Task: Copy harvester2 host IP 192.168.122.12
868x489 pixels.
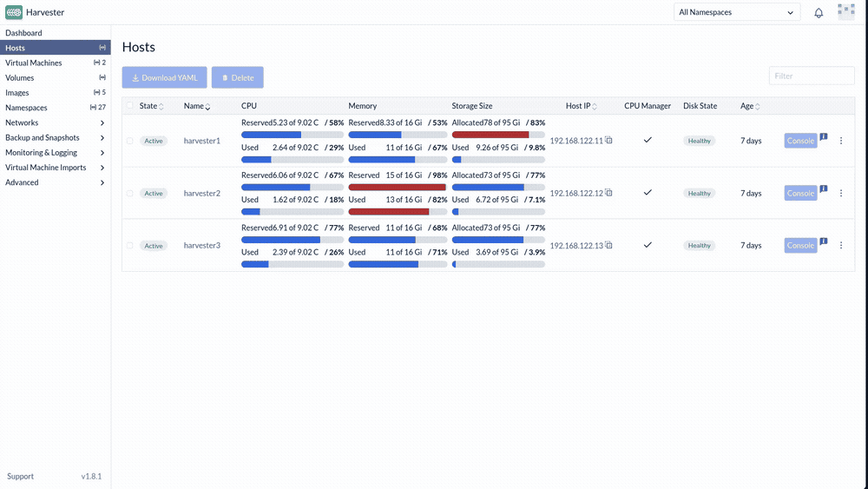Action: 608,193
